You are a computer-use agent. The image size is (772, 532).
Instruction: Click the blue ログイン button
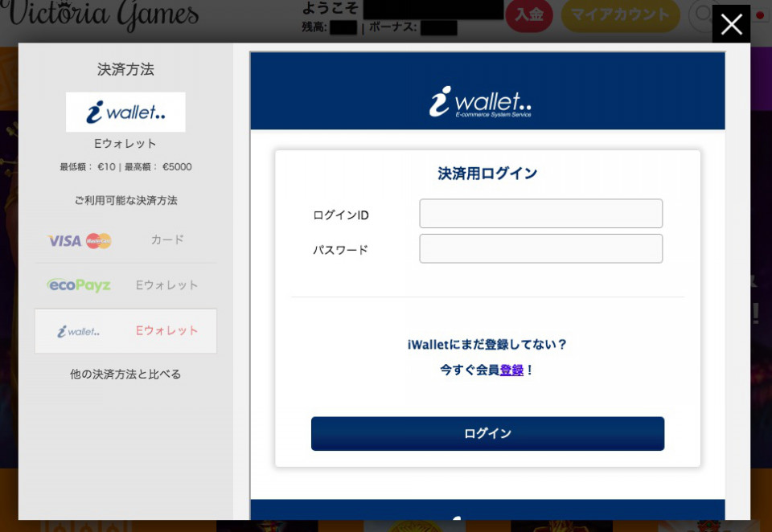click(487, 434)
